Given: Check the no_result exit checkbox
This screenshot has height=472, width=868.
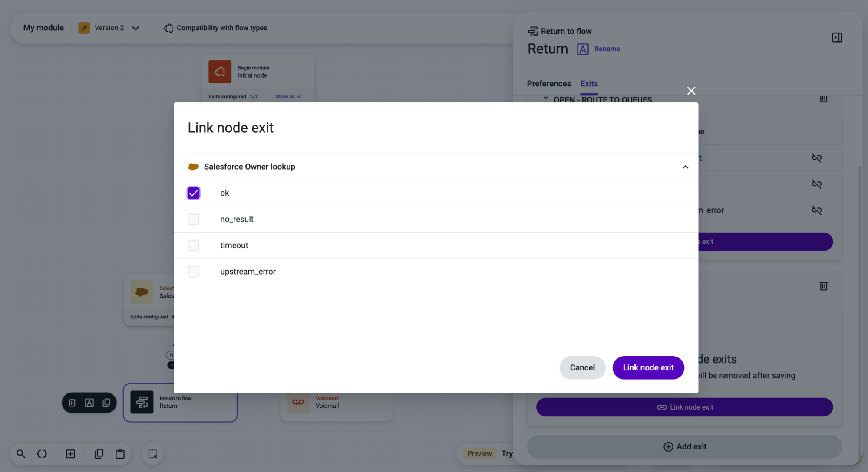Looking at the screenshot, I should (x=193, y=219).
